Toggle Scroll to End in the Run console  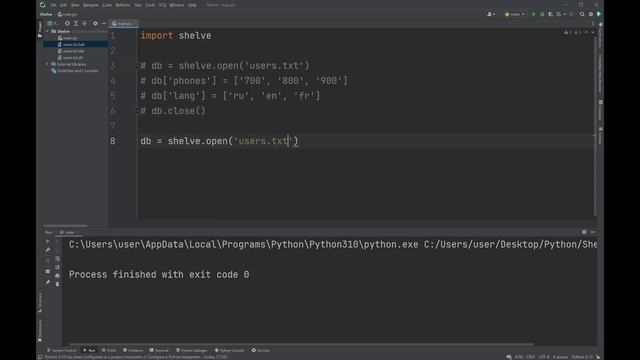pos(58,267)
